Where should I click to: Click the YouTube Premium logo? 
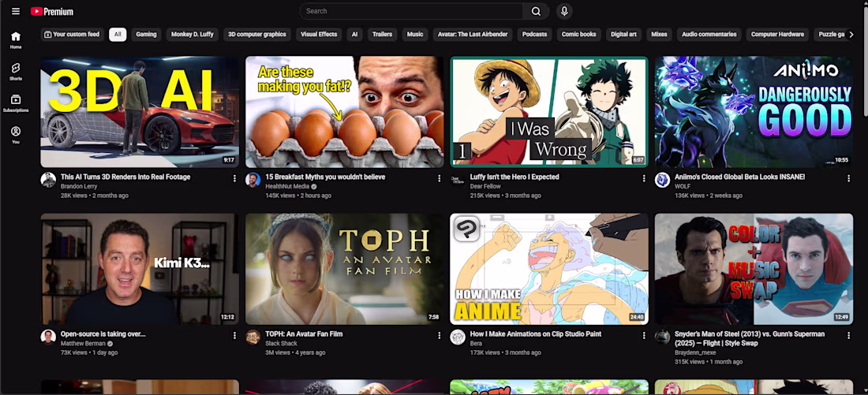click(x=52, y=12)
